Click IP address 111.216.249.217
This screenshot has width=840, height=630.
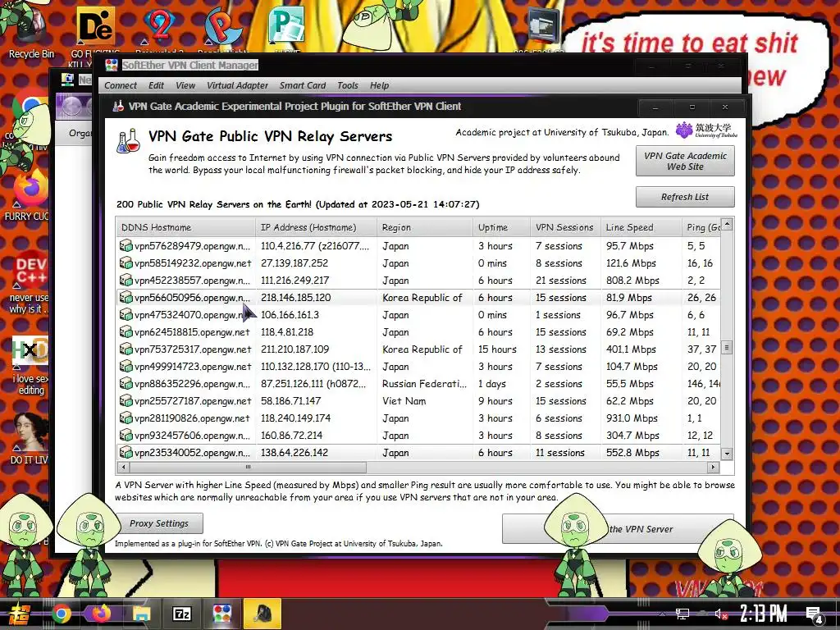[x=294, y=281]
